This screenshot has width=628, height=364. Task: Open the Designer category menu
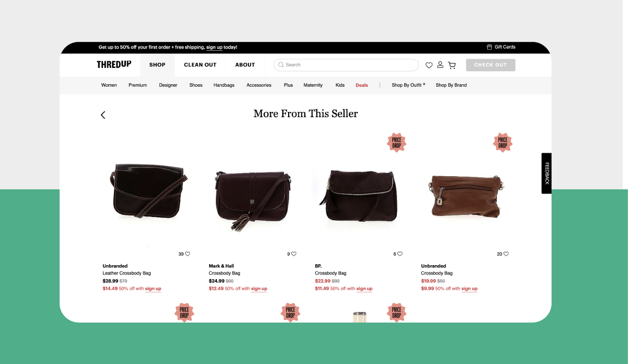[x=168, y=85]
